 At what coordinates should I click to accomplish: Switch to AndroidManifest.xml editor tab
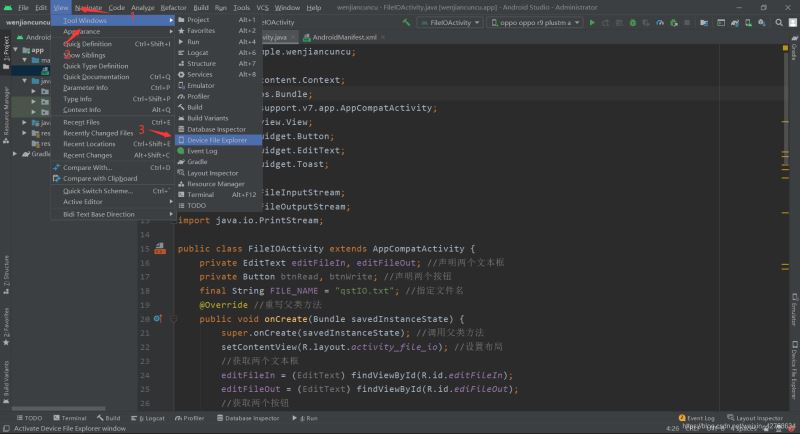point(344,37)
